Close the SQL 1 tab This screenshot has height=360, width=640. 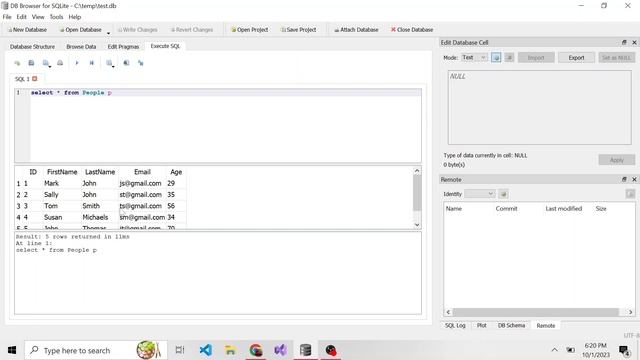pos(35,78)
